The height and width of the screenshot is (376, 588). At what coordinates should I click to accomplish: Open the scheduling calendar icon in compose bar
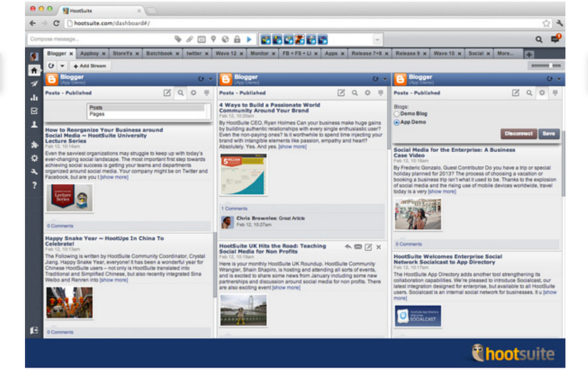point(201,39)
